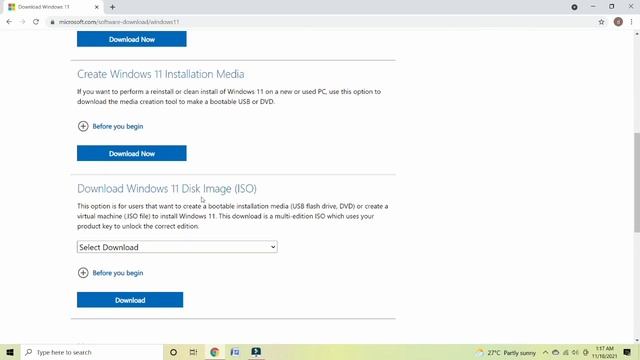Click the OneDrive cloud tray icon
The height and width of the screenshot is (360, 640).
click(556, 352)
